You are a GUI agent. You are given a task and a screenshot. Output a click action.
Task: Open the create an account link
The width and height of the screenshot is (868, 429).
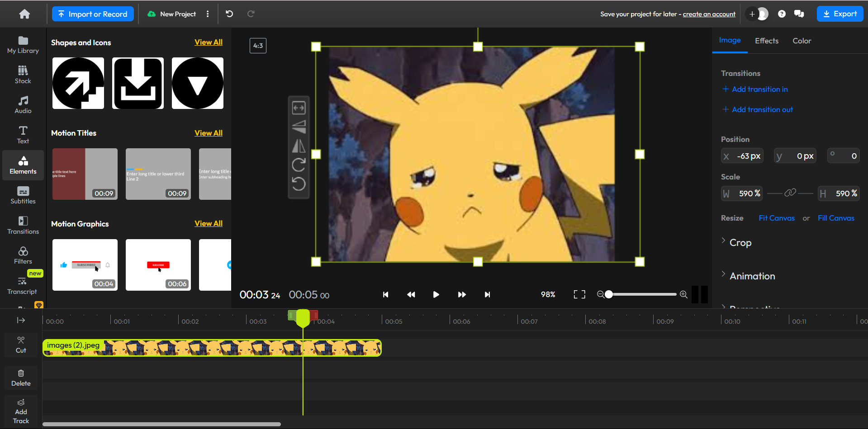pos(708,14)
